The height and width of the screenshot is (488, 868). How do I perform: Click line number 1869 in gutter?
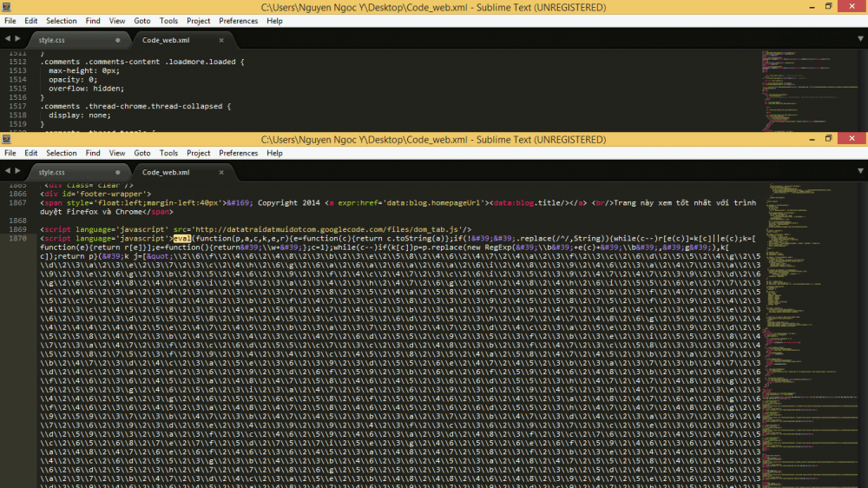[x=17, y=229]
